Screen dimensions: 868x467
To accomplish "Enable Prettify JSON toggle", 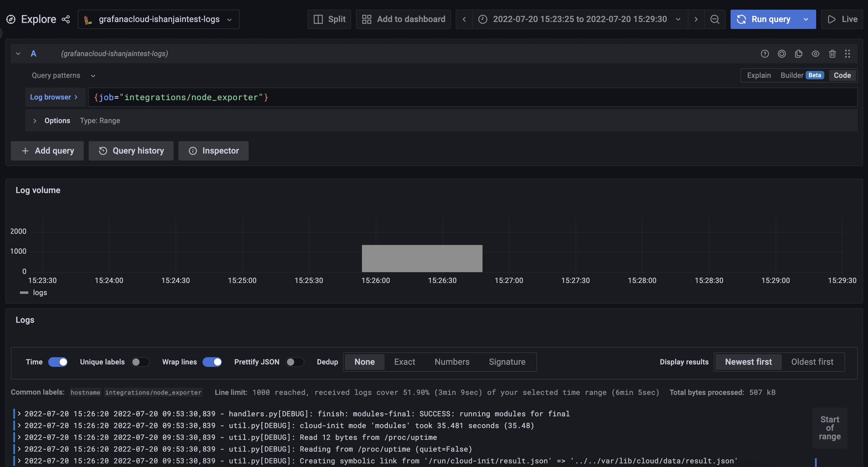I will point(294,362).
